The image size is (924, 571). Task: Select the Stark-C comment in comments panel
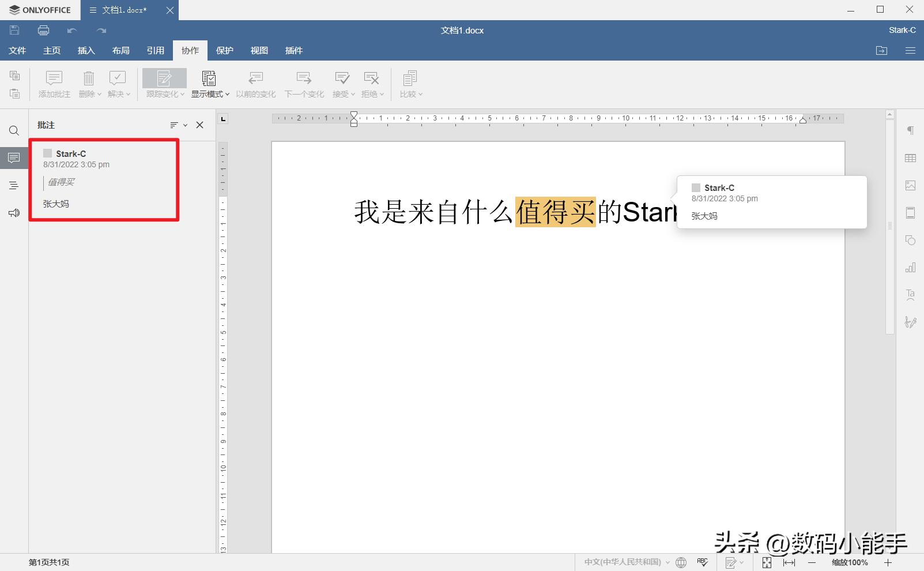[x=104, y=179]
